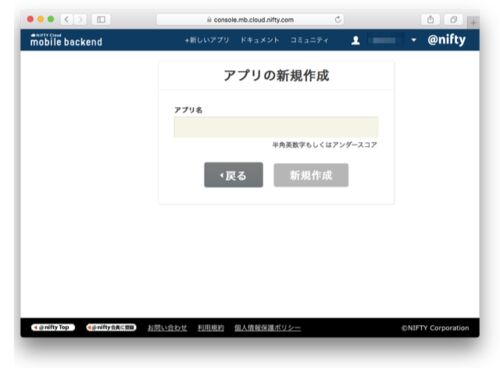Viewport: 500px width, 368px height.
Task: Open the Safari share icon
Action: (x=430, y=20)
